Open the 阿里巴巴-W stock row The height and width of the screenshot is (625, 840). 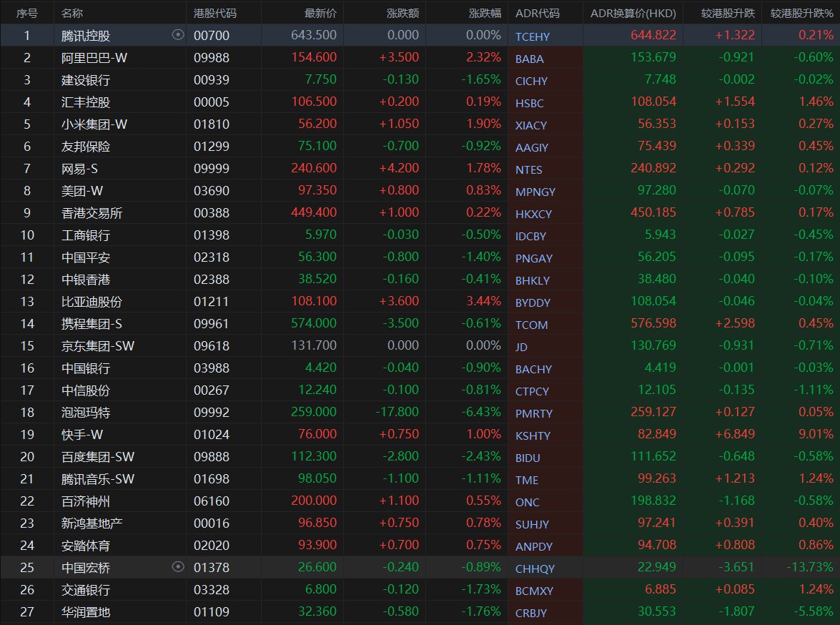(x=420, y=57)
